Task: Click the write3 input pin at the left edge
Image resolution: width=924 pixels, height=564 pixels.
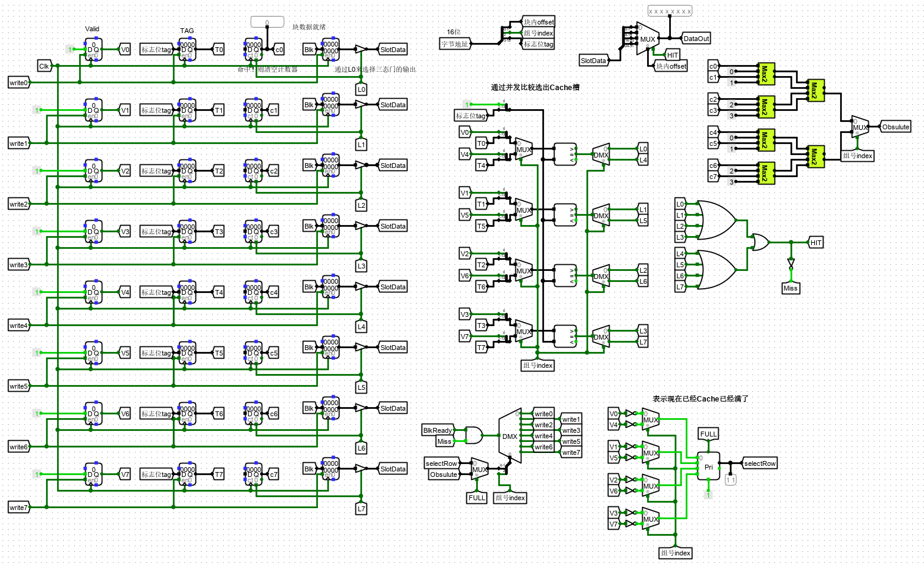Action: (x=18, y=265)
